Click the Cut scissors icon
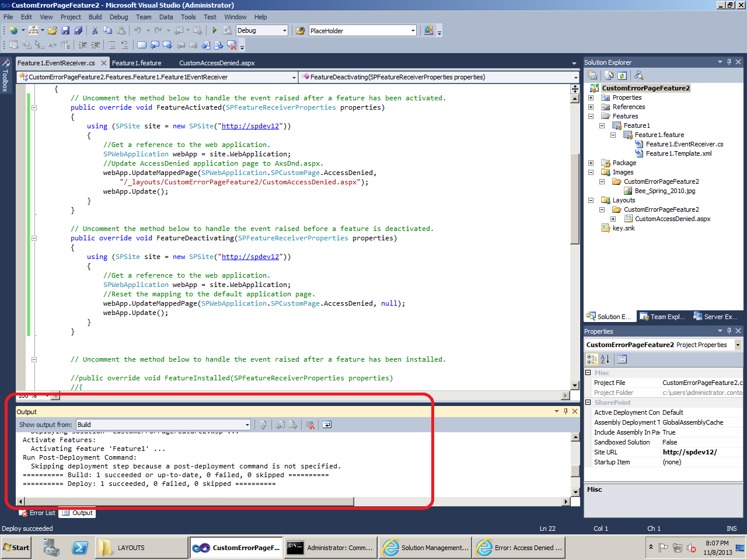The image size is (747, 560). click(x=95, y=30)
